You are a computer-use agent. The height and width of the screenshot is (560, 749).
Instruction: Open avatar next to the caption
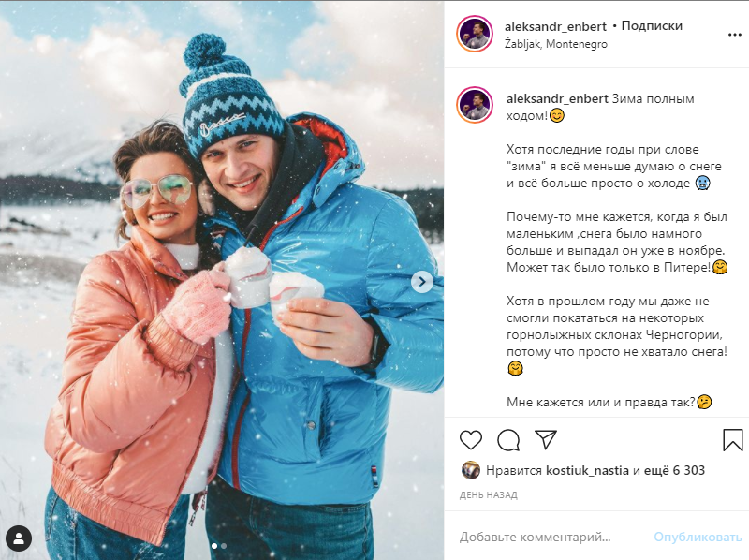coord(475,105)
